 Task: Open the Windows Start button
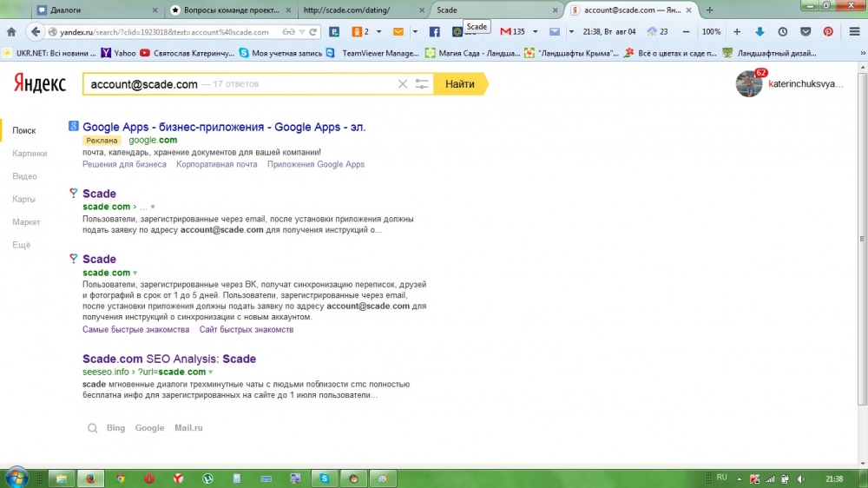point(16,478)
